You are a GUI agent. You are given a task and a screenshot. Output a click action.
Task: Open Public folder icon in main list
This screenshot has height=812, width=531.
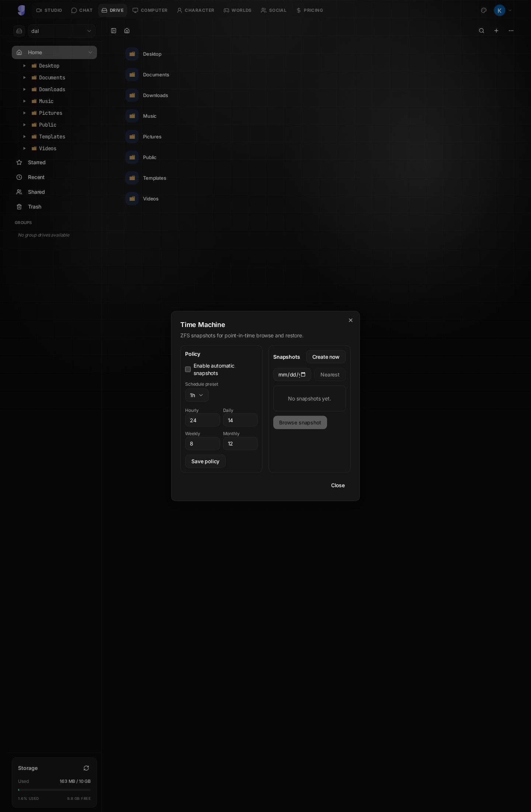click(x=132, y=157)
